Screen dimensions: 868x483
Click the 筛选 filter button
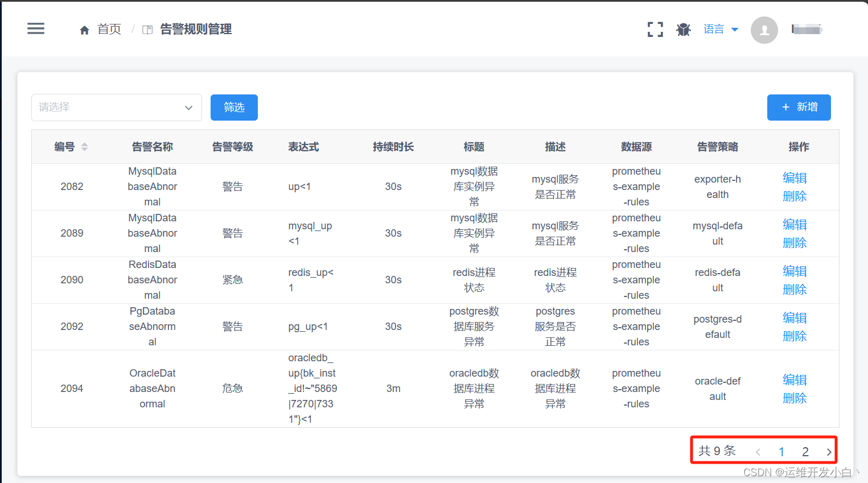pos(234,108)
